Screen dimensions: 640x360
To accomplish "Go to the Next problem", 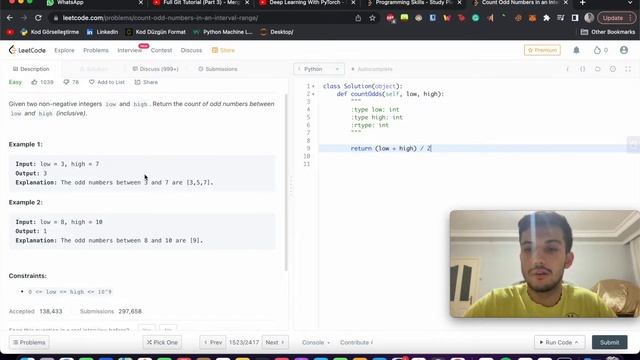I will point(275,342).
